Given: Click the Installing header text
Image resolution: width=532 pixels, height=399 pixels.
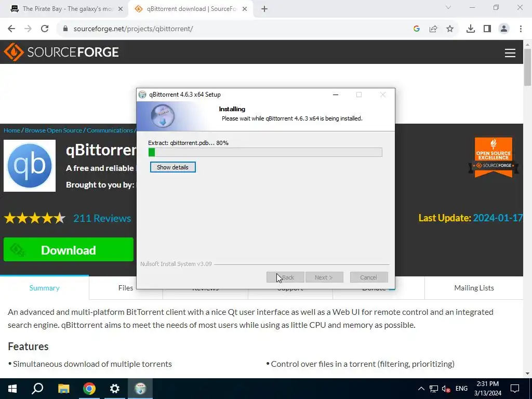Looking at the screenshot, I should coord(232,109).
